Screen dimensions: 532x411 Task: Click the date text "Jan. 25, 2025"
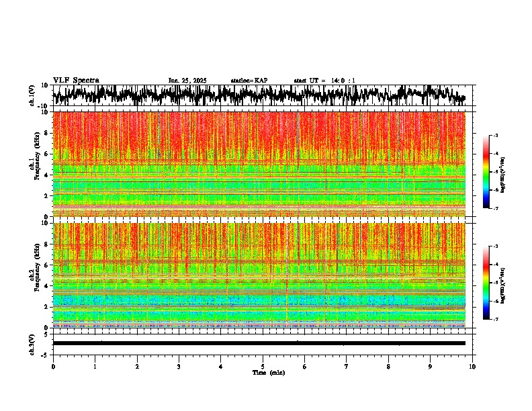(187, 81)
